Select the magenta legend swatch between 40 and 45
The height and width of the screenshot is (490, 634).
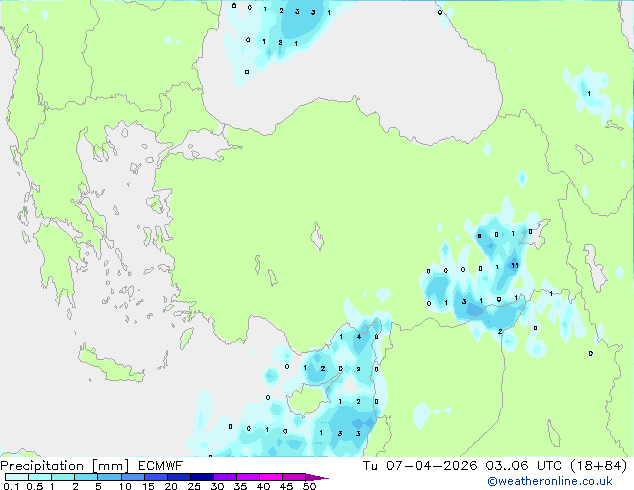pos(271,477)
